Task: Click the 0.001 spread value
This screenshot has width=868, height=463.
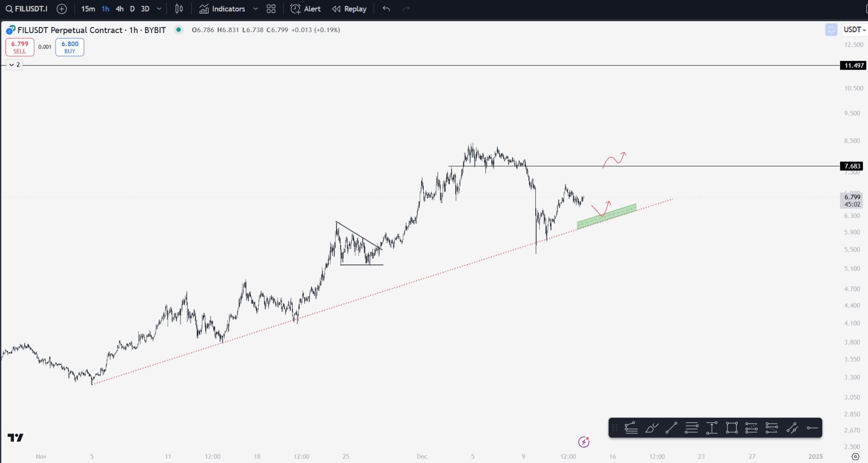Action: (45, 47)
